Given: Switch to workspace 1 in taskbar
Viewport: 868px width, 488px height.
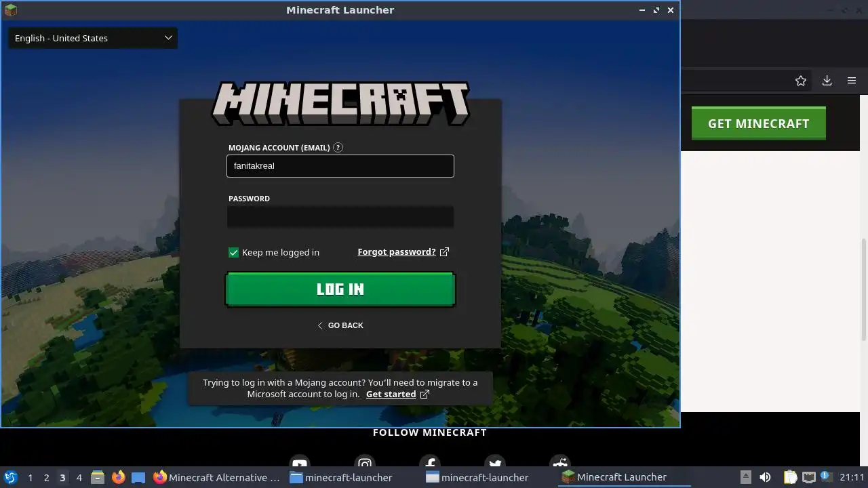Looking at the screenshot, I should [30, 477].
